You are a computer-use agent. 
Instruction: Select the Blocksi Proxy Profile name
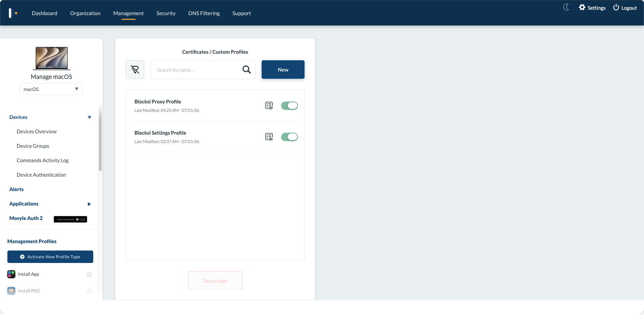pos(158,101)
